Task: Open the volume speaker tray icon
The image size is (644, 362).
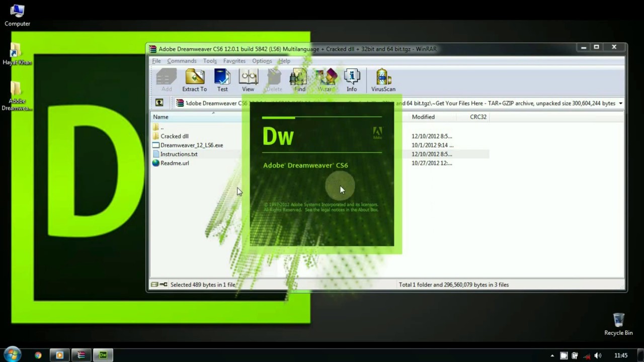Action: coord(598,355)
